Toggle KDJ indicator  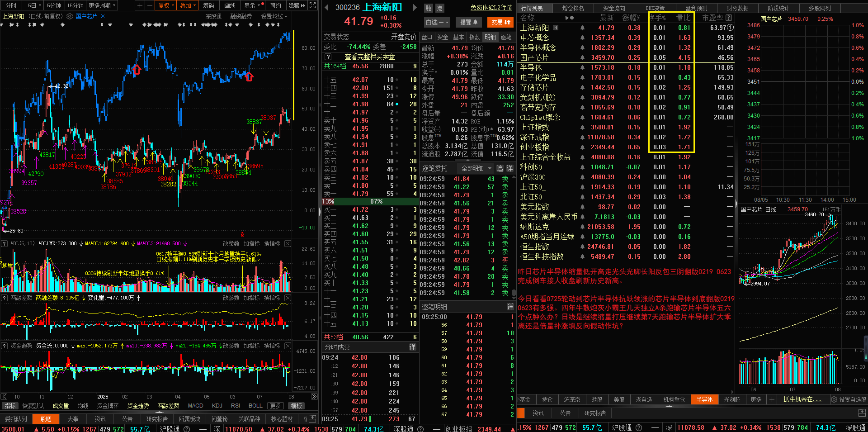(x=217, y=406)
